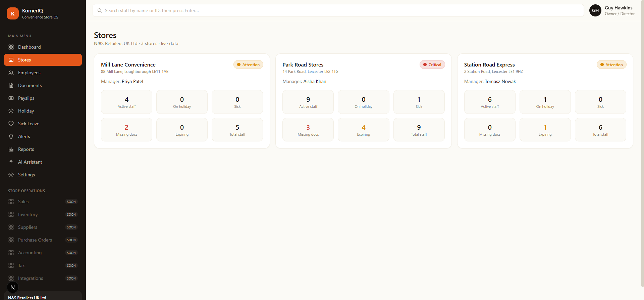Click Park Road's 3 Missing docs tile
The image size is (644, 300).
coord(308,130)
